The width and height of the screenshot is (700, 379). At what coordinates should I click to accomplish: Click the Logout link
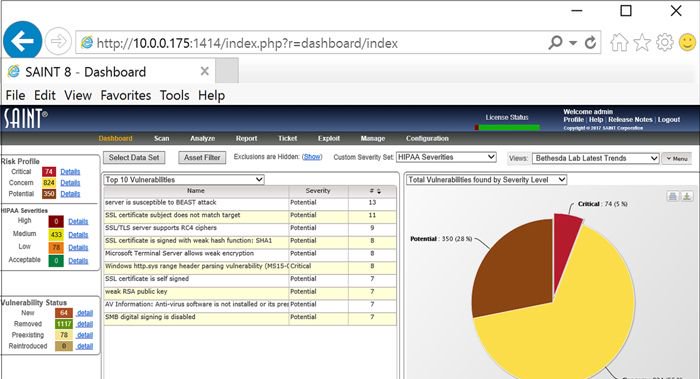tap(669, 120)
